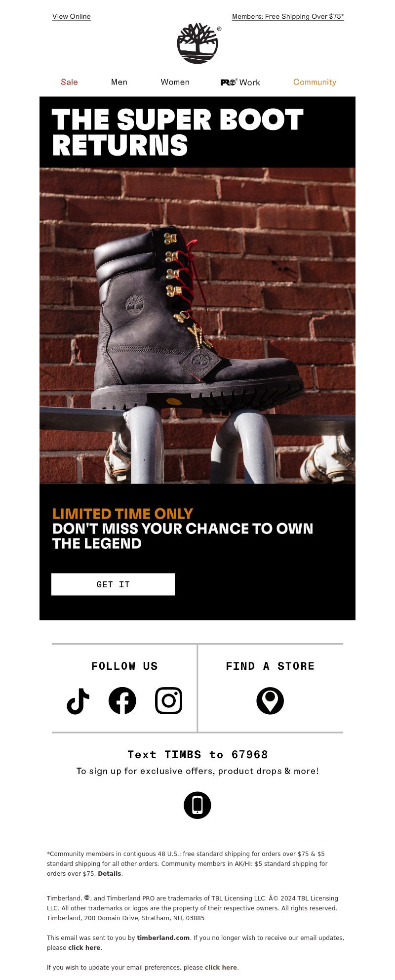Go to the Men section
395x980 pixels.
point(119,82)
